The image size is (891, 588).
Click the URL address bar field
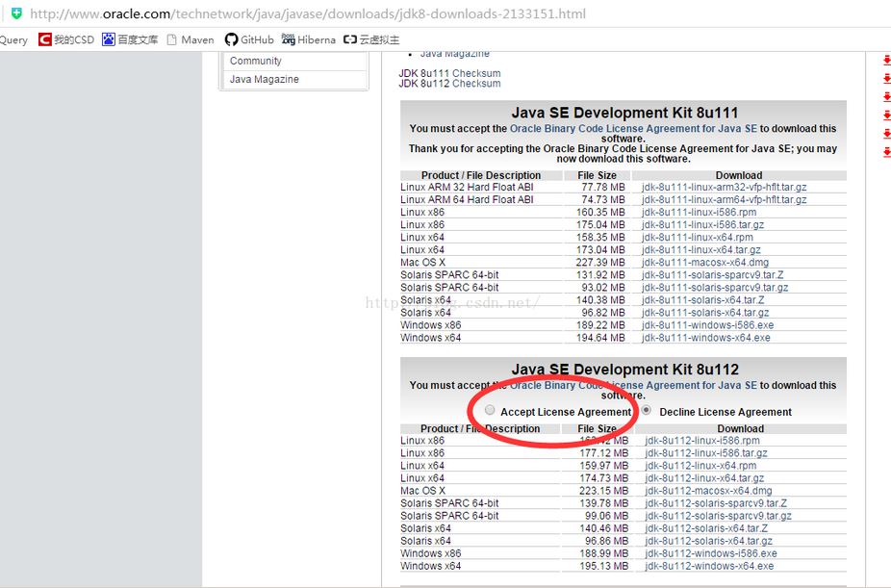(307, 13)
